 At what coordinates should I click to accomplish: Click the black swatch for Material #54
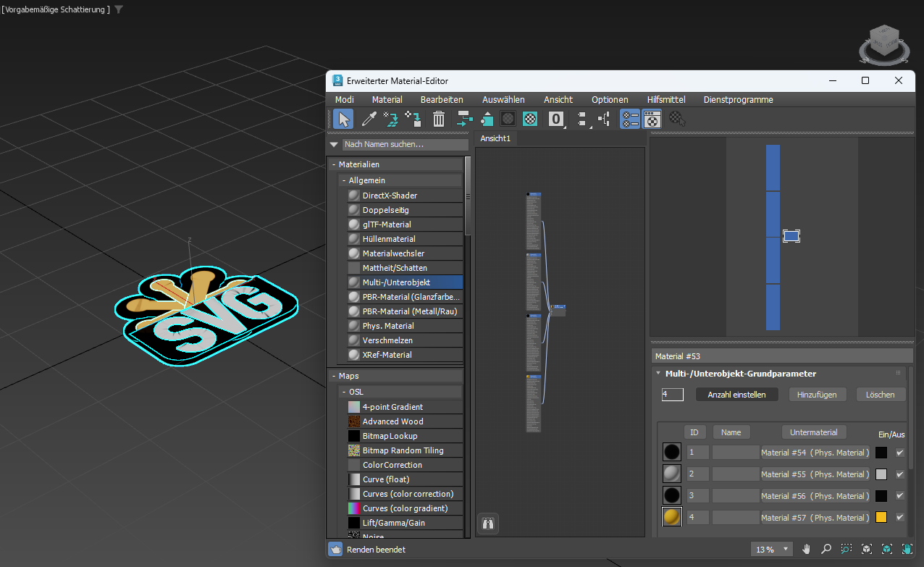coord(881,453)
